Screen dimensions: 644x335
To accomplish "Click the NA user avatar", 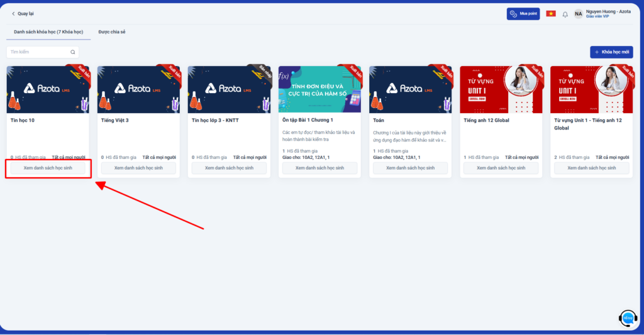I will pos(578,14).
